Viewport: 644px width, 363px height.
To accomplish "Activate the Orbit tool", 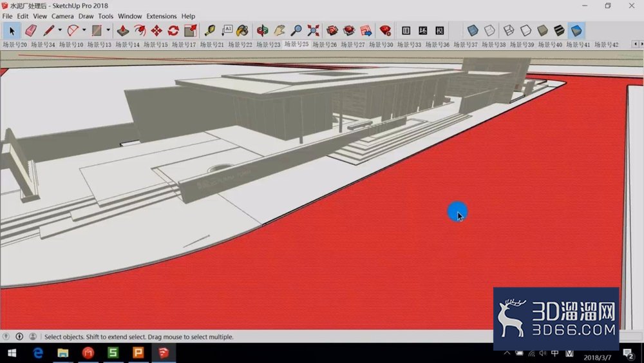I will [x=263, y=30].
